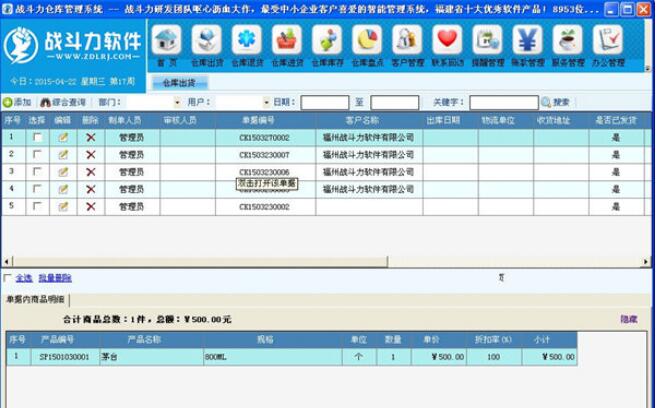657x408 pixels.
Task: Tick the checkbox in row 4
Action: [37, 189]
